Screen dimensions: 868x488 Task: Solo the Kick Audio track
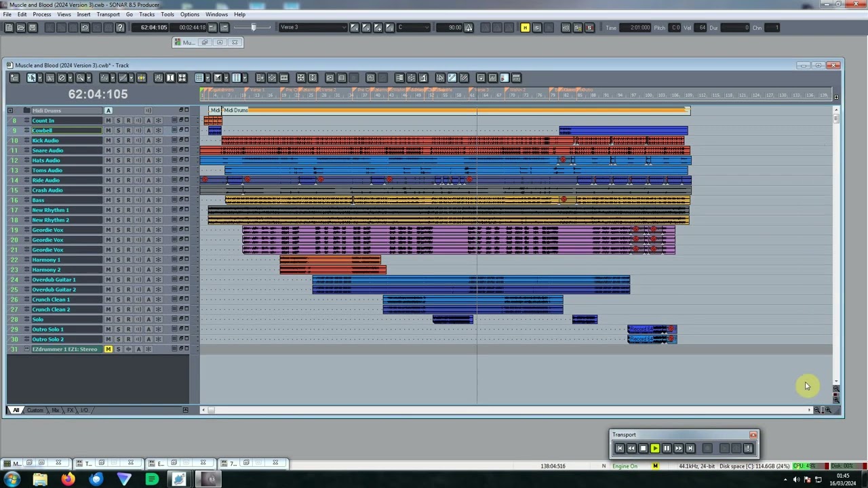click(x=118, y=140)
